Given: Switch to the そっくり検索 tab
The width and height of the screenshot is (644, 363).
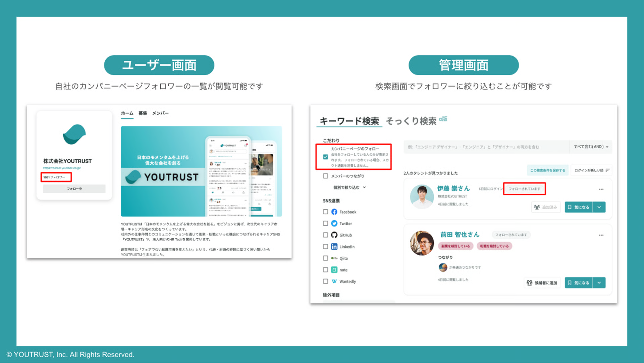Looking at the screenshot, I should click(x=412, y=121).
